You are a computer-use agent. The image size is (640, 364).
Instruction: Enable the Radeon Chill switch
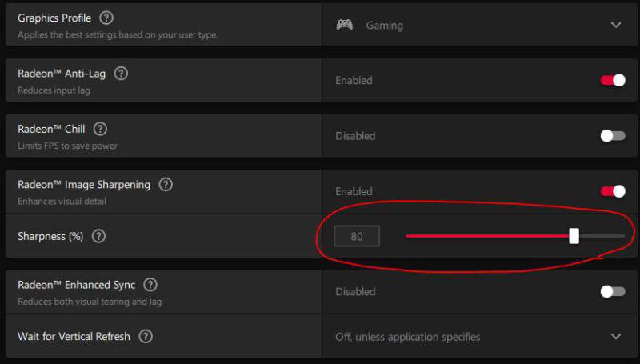613,136
